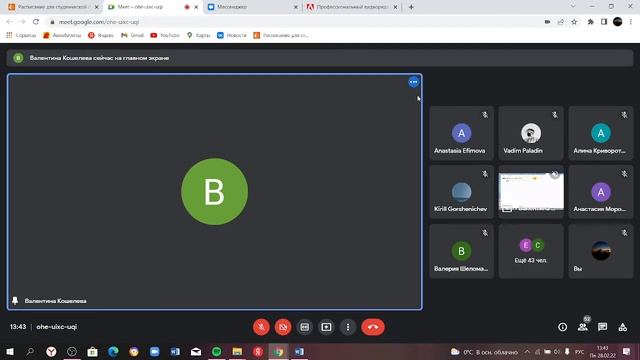This screenshot has width=640, height=360.
Task: Select the Алина Криворот... tile
Action: 600,133
